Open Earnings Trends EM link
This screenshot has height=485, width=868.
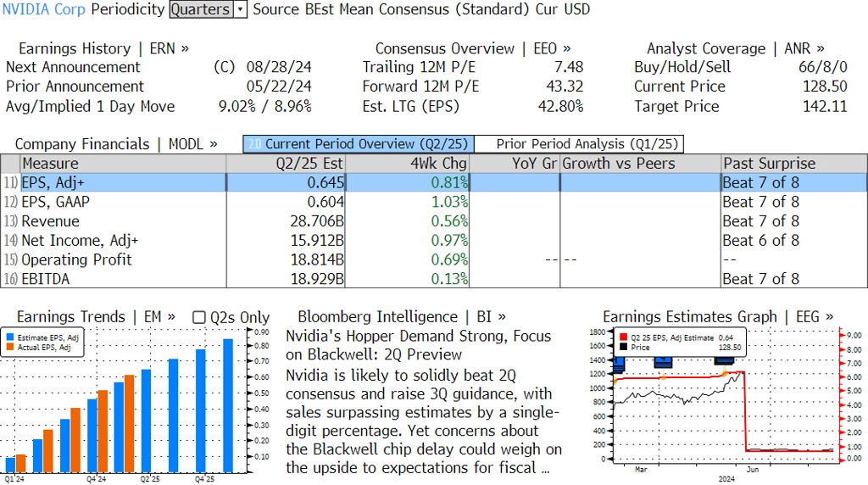click(96, 316)
